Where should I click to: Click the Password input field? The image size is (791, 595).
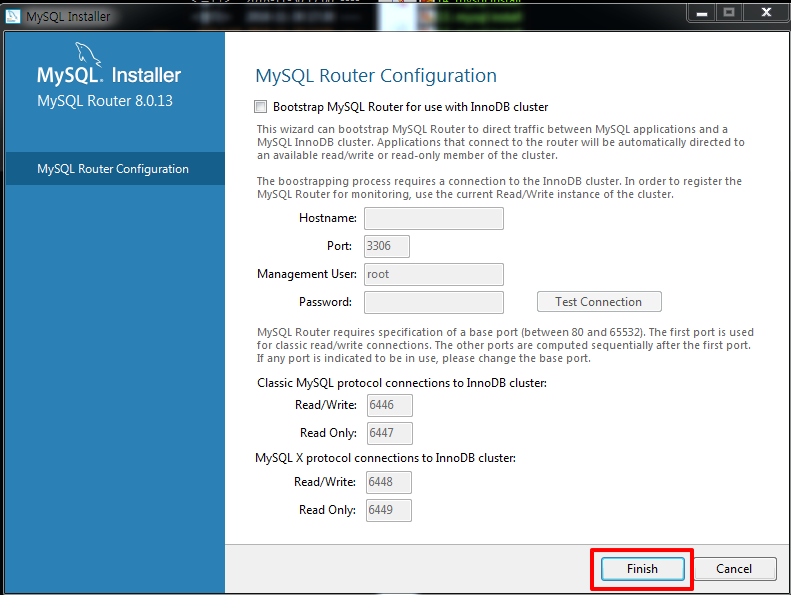coord(434,302)
